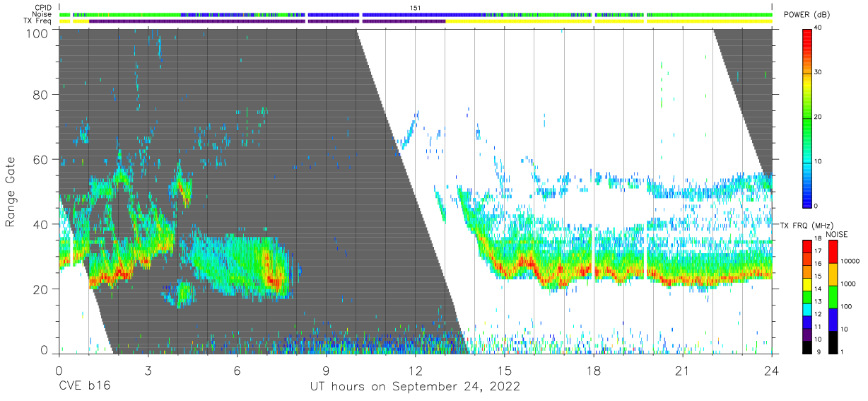Click the 16 label on TX FRQ legend

coord(819,265)
